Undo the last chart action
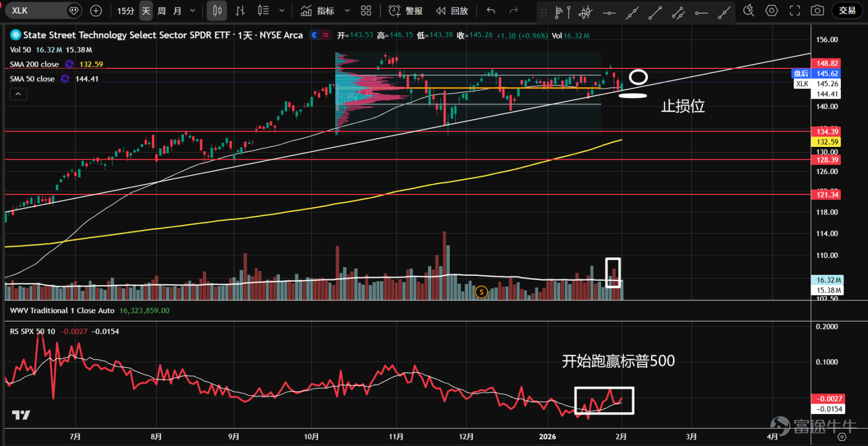 (491, 11)
